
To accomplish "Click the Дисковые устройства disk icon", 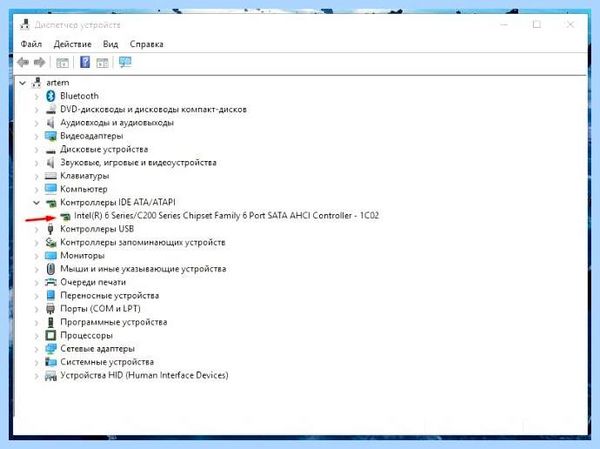I will click(51, 150).
